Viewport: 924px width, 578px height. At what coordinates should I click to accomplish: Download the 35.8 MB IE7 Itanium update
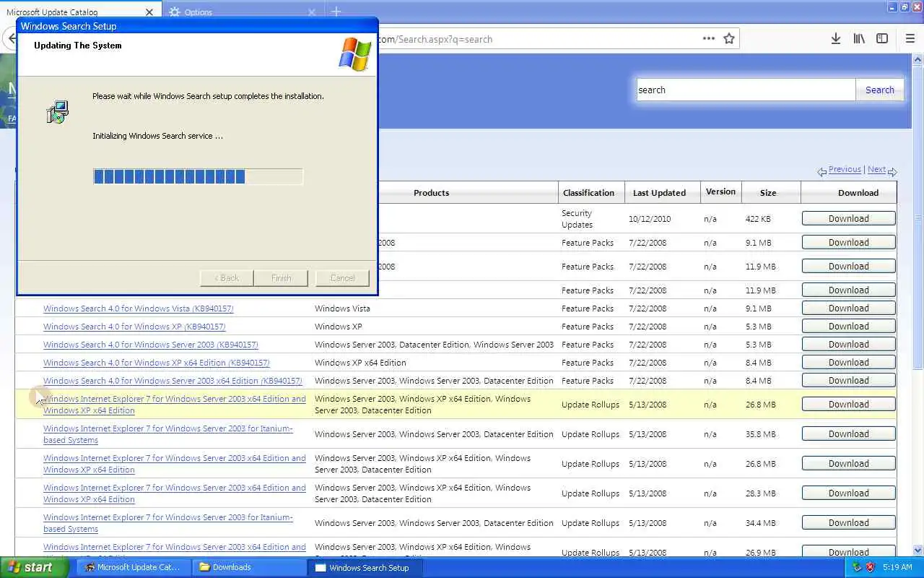click(x=848, y=433)
